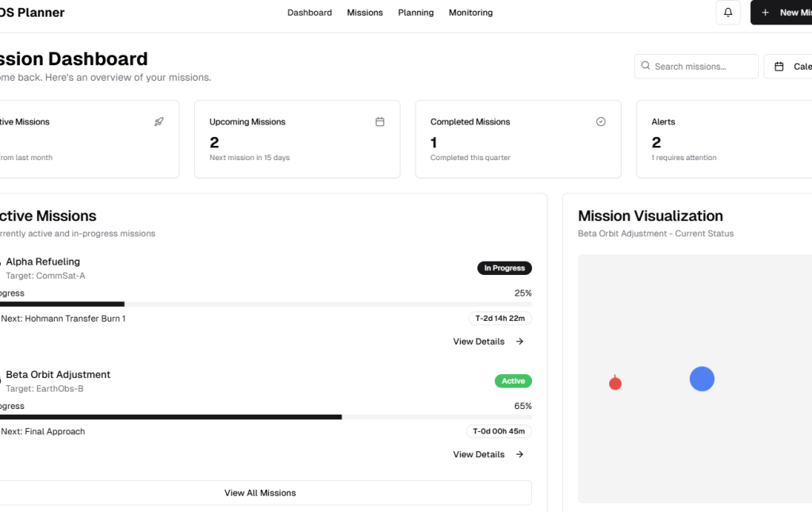
Task: Click the Upcoming Missions card title
Action: [x=247, y=121]
